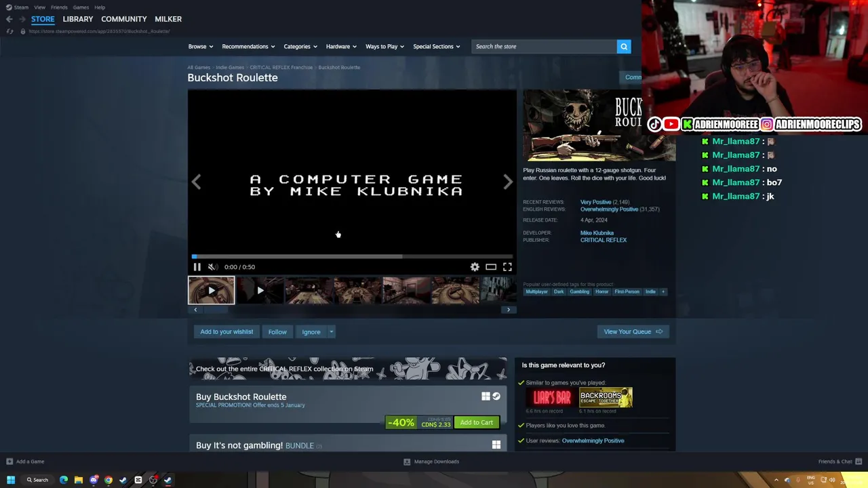Open the Help menu
Screen dimensions: 868x488
click(x=100, y=7)
